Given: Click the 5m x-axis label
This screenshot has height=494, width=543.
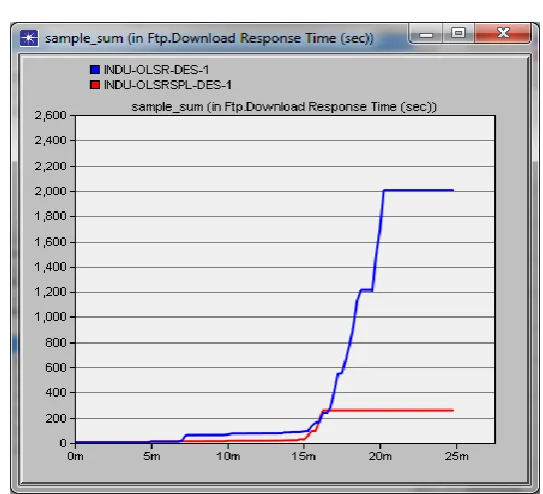Looking at the screenshot, I should pos(152,456).
